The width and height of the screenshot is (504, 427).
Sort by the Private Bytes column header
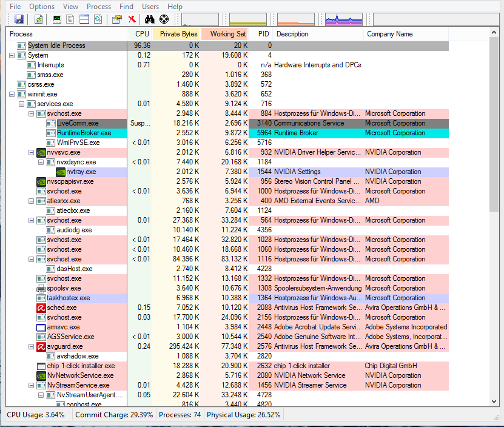(176, 34)
